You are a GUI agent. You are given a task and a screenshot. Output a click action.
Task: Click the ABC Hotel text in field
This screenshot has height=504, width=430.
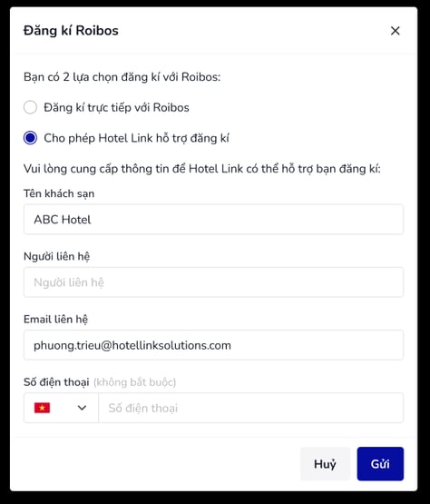63,220
